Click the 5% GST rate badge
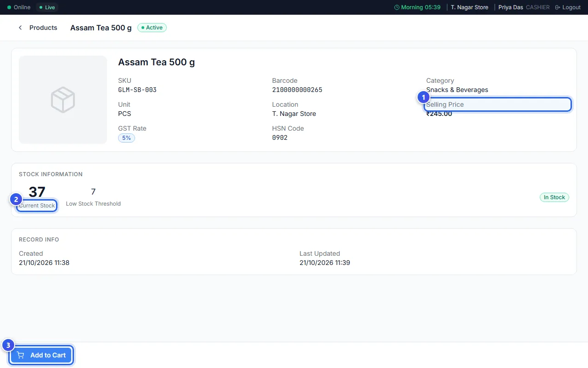588x368 pixels. click(126, 138)
